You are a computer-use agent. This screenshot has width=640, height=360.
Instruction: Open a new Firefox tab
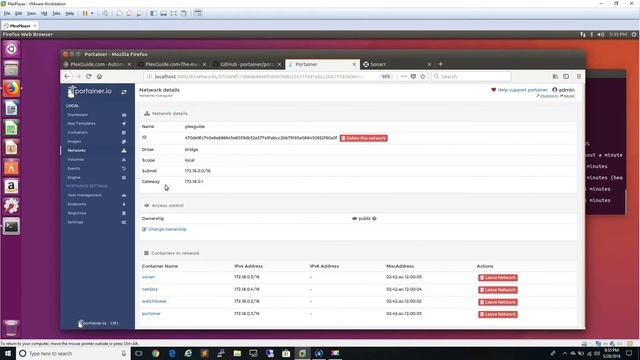tap(440, 64)
